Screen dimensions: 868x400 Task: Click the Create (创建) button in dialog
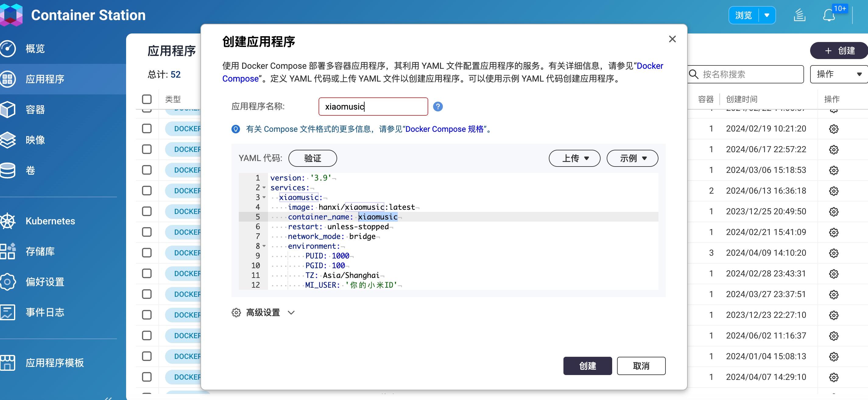(587, 366)
